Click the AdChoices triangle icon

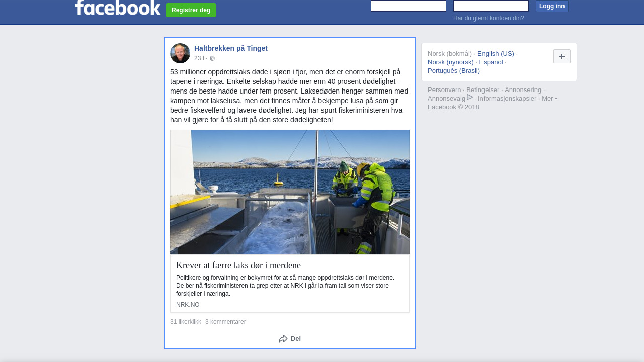pos(470,98)
